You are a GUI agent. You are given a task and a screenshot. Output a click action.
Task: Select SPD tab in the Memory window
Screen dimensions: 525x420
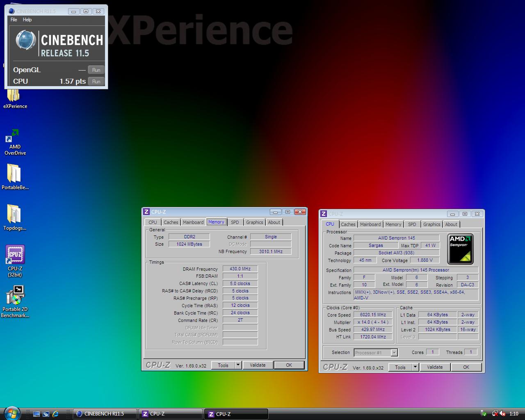(x=235, y=222)
